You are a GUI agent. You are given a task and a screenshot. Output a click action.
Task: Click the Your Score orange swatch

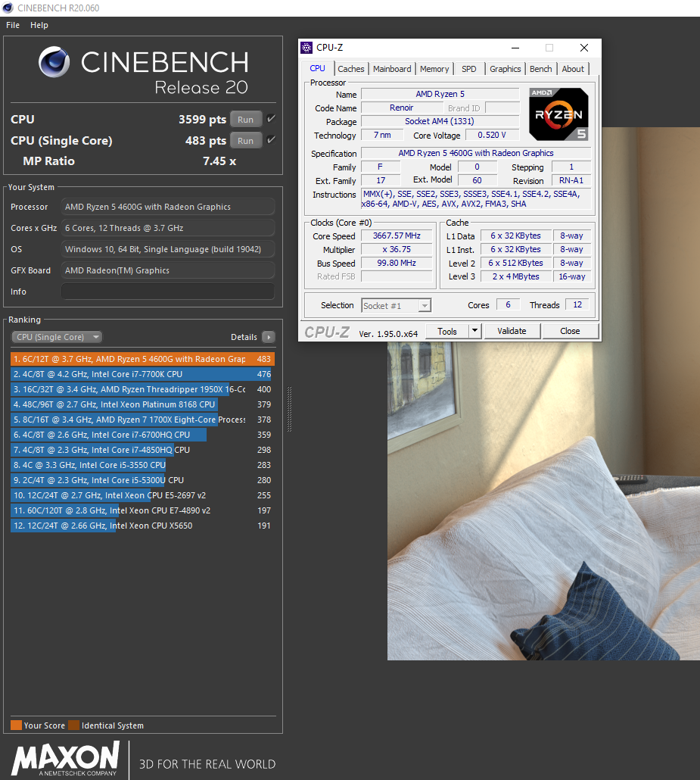coord(16,725)
